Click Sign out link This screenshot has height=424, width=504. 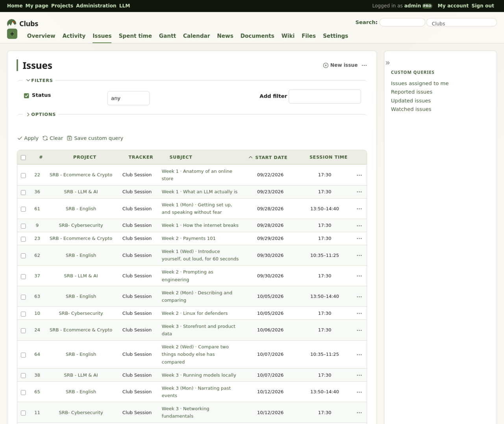coord(483,6)
